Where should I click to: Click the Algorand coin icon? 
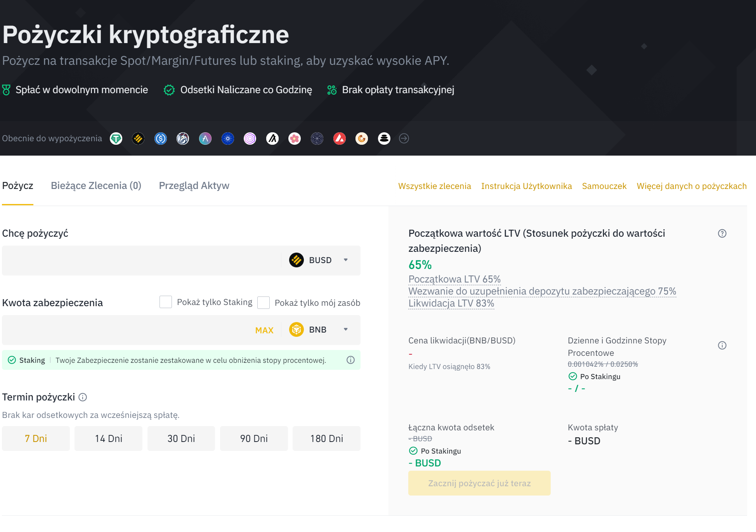(x=272, y=139)
